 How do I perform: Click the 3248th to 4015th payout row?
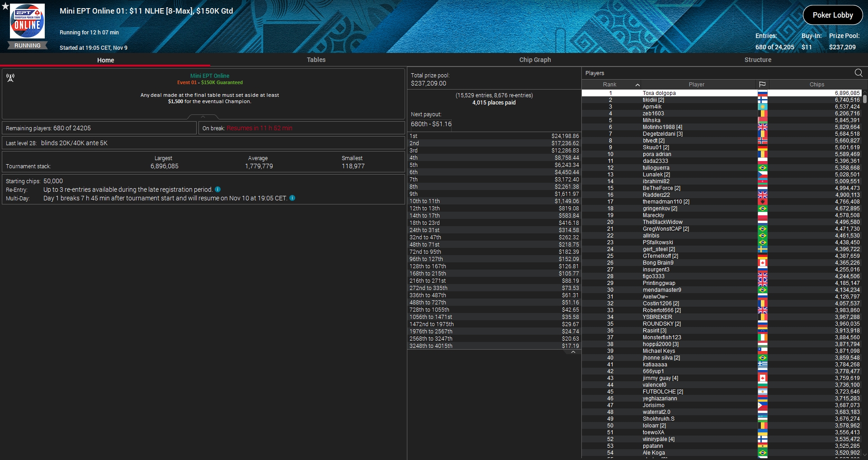494,346
